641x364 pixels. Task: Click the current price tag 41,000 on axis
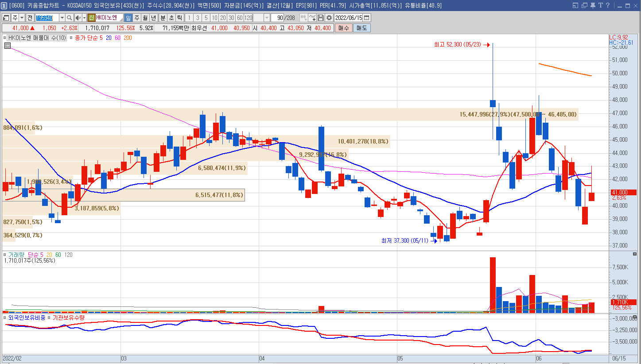tap(623, 192)
